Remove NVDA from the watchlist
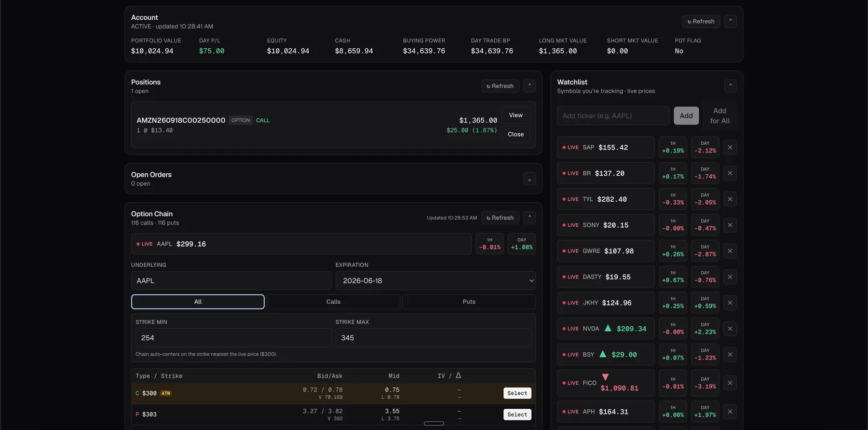Viewport: 868px width, 430px height. (730, 329)
